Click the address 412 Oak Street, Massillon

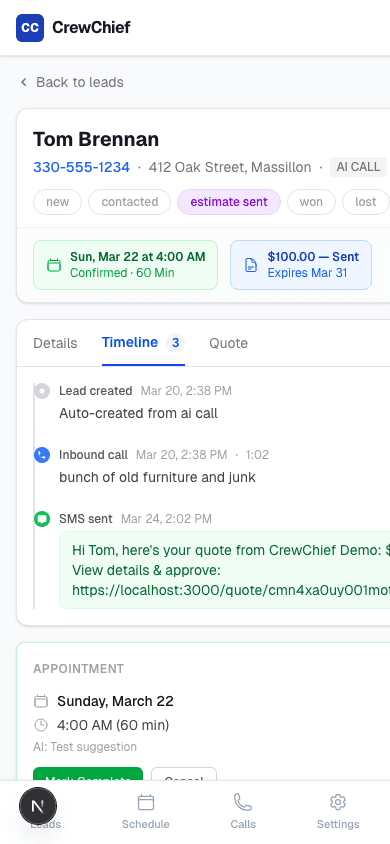pos(230,167)
